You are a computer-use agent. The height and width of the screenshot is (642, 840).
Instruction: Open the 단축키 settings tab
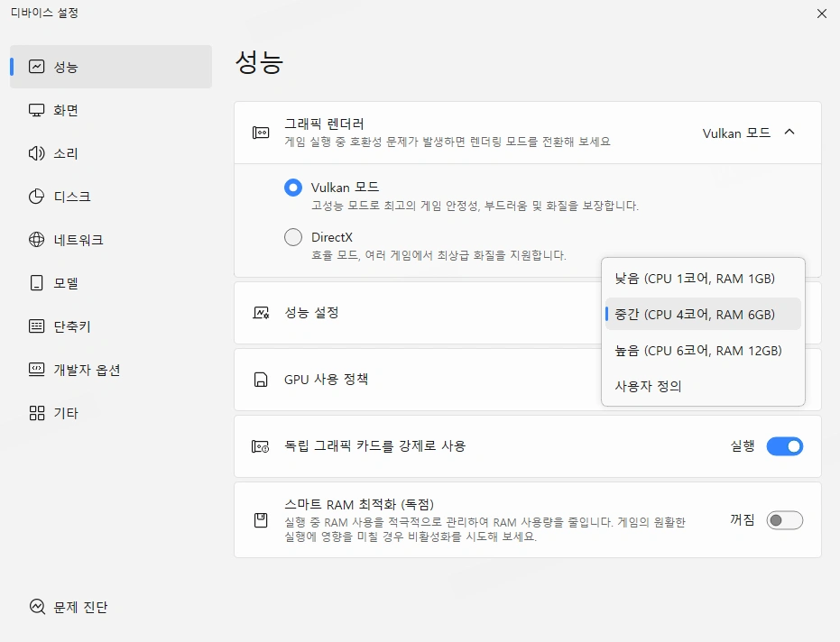111,326
